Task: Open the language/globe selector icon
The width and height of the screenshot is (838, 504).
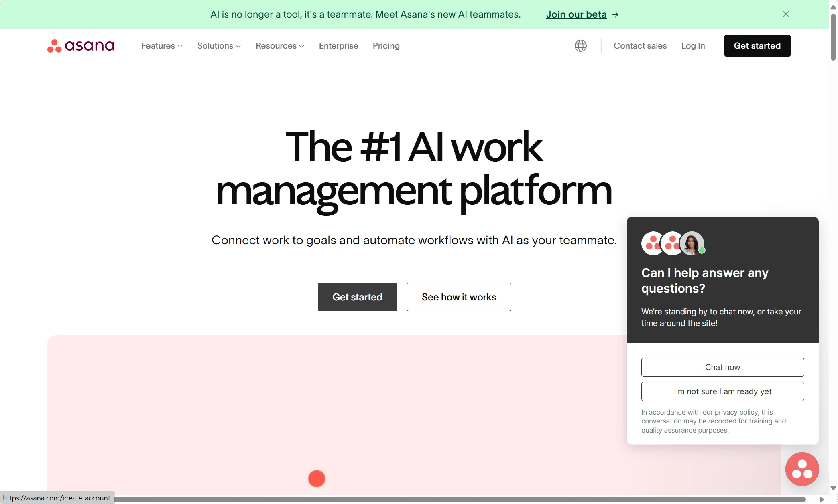Action: [x=580, y=45]
